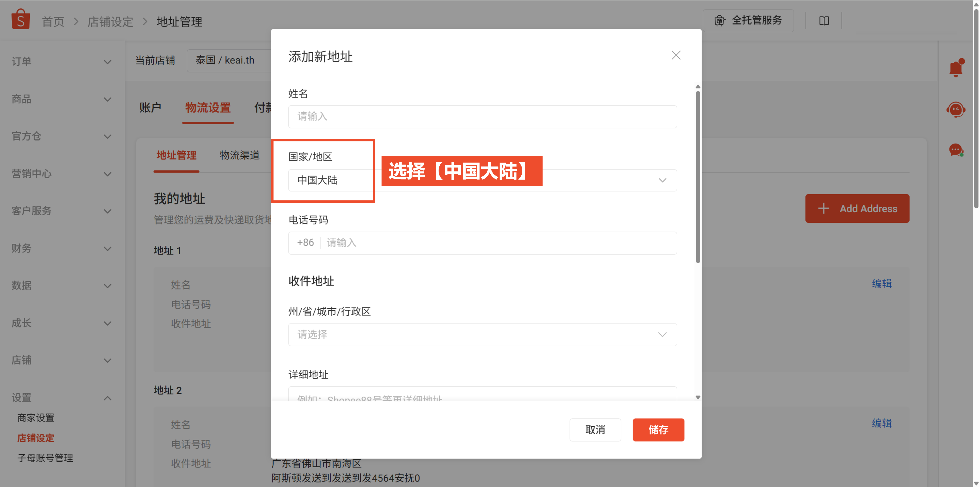This screenshot has width=980, height=487.
Task: Expand the 财务 sidebar menu
Action: 62,249
